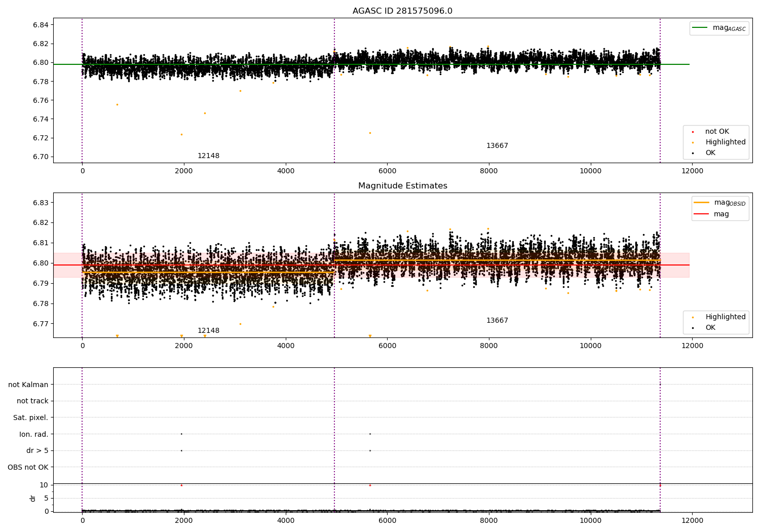Click the 'not Kalman' row label
Image resolution: width=760 pixels, height=532 pixels.
coord(28,385)
